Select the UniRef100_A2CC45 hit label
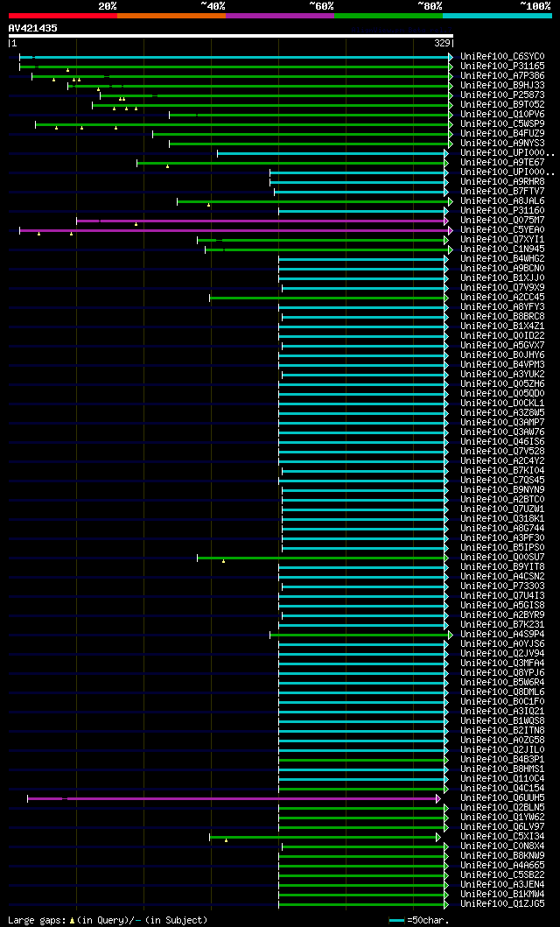The width and height of the screenshot is (560, 927). pyautogui.click(x=503, y=298)
